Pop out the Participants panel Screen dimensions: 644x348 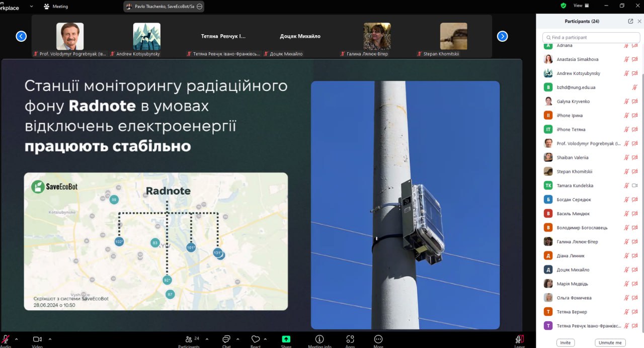pos(630,21)
